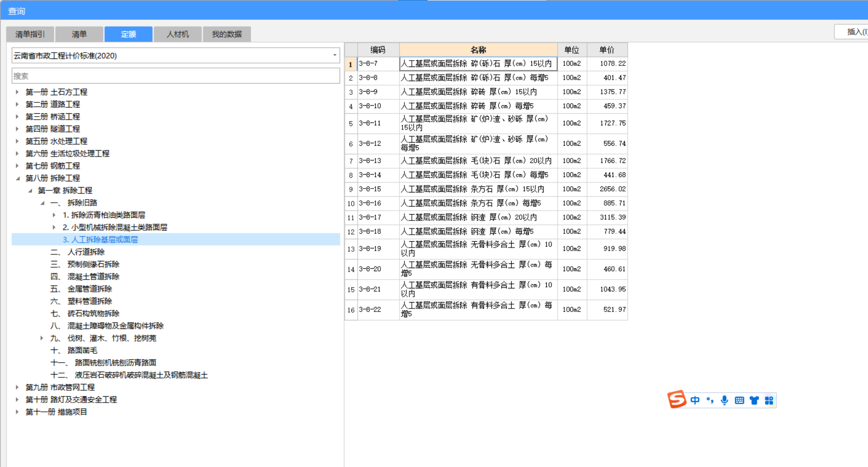Select 三、预制侧缘石拆除 tree item

85,264
